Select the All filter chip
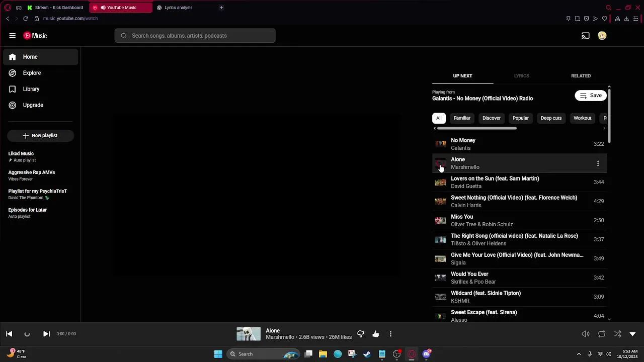This screenshot has width=644, height=362. [x=439, y=118]
